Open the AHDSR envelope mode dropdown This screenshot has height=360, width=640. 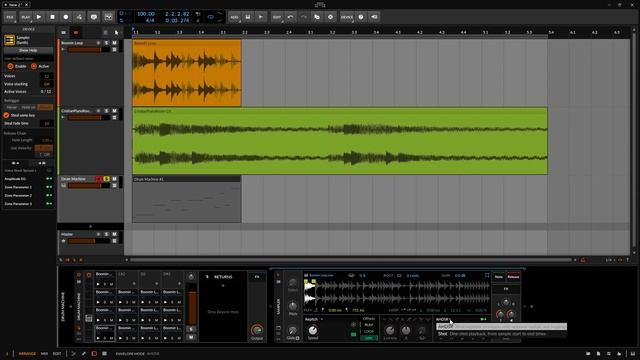443,319
